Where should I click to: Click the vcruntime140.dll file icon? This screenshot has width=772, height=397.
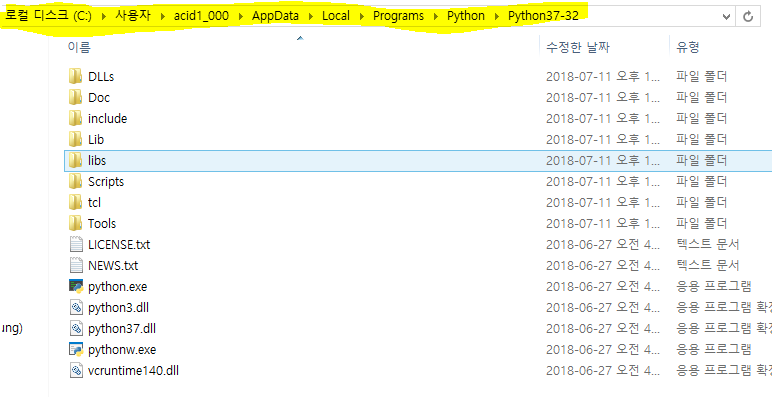coord(76,370)
